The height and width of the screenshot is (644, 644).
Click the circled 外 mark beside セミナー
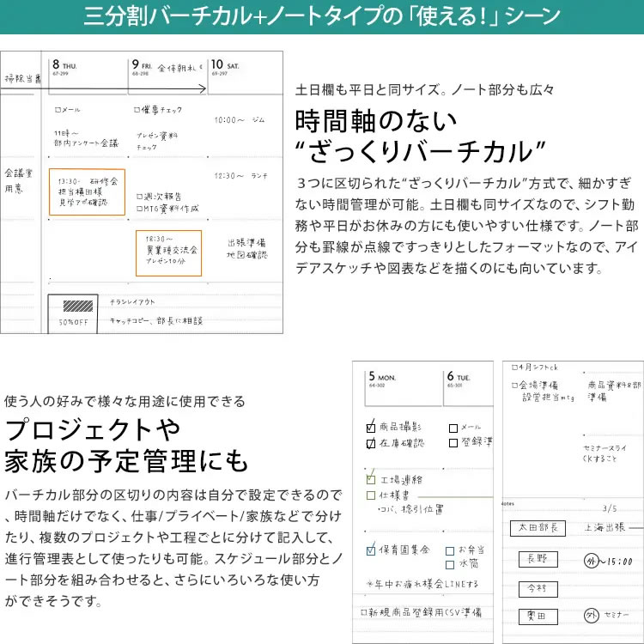(x=591, y=616)
